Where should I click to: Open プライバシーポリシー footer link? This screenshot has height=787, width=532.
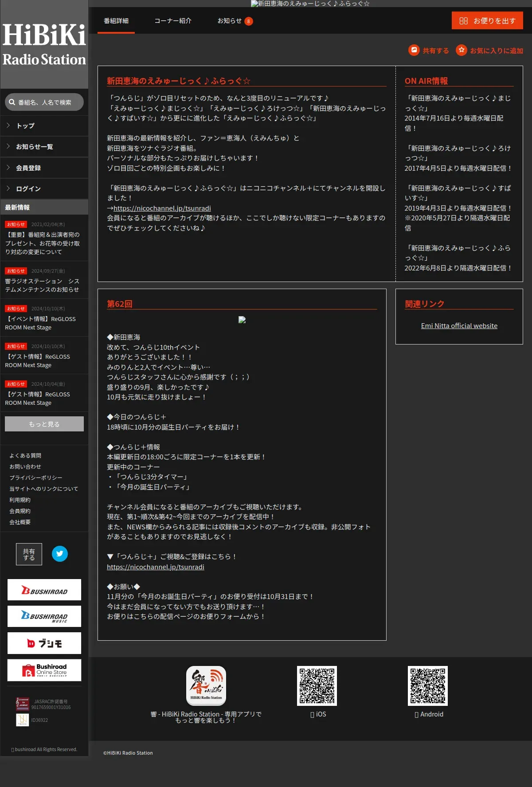click(x=36, y=478)
